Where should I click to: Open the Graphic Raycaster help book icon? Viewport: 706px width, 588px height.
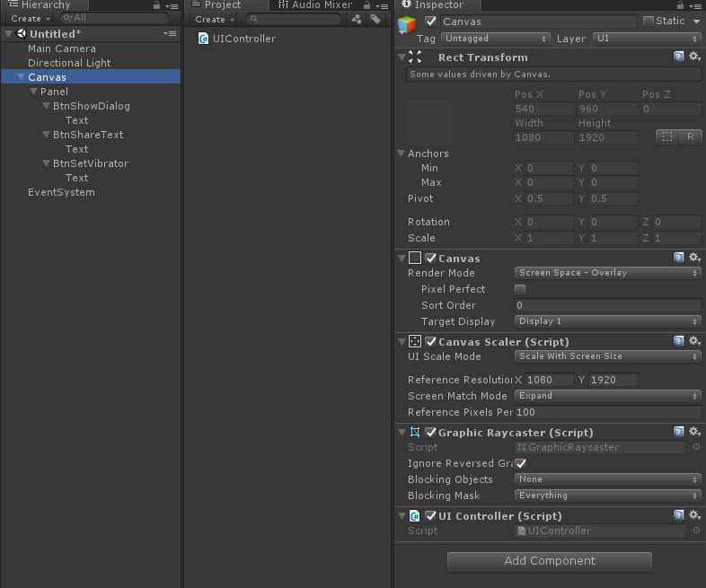(x=679, y=432)
